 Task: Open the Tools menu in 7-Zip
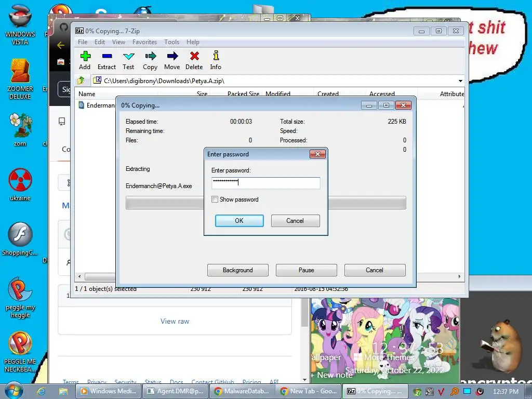point(171,42)
